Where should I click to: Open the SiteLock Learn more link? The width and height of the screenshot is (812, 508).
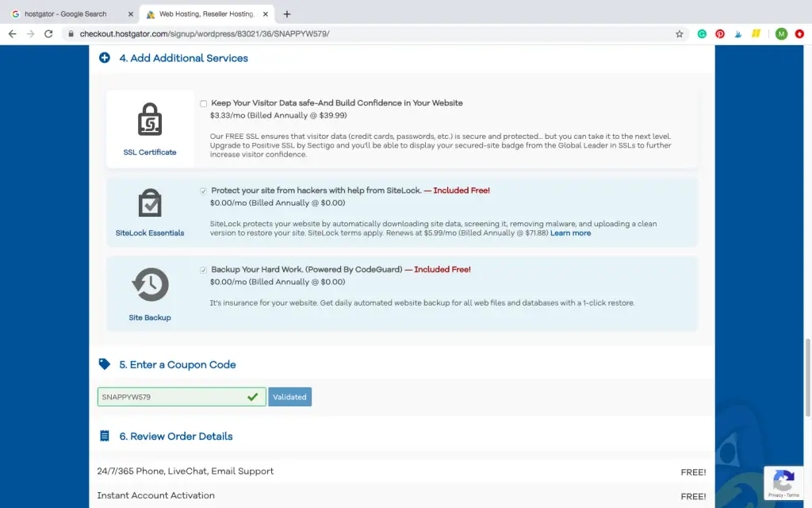click(x=570, y=233)
